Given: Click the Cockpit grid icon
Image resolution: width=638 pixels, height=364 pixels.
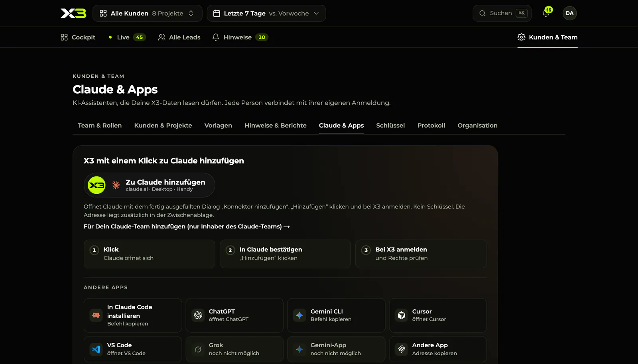Looking at the screenshot, I should [64, 37].
